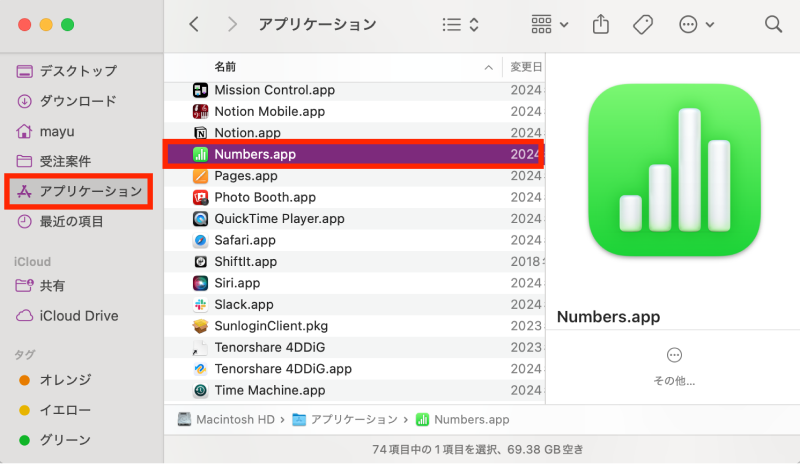Open iCloud Drive in the sidebar
The image size is (800, 464).
pyautogui.click(x=67, y=315)
